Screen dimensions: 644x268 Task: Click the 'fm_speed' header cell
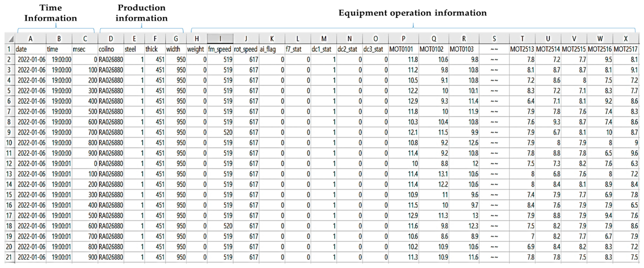pyautogui.click(x=220, y=49)
